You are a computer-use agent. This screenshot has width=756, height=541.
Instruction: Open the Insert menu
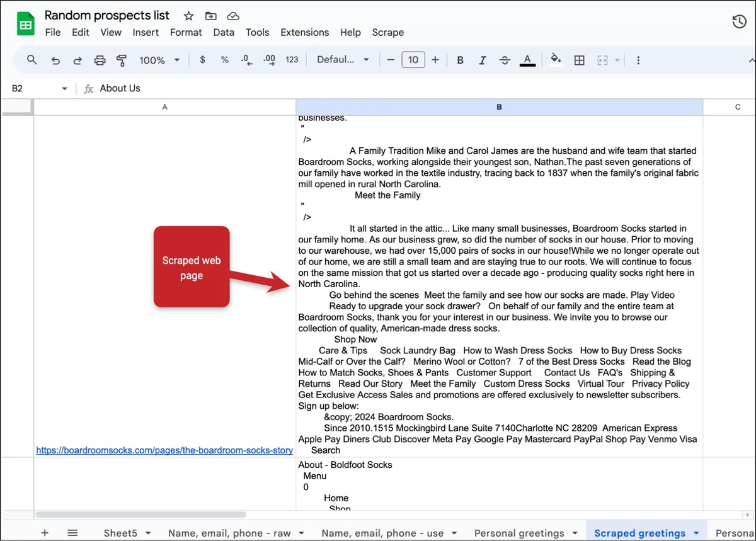(146, 32)
